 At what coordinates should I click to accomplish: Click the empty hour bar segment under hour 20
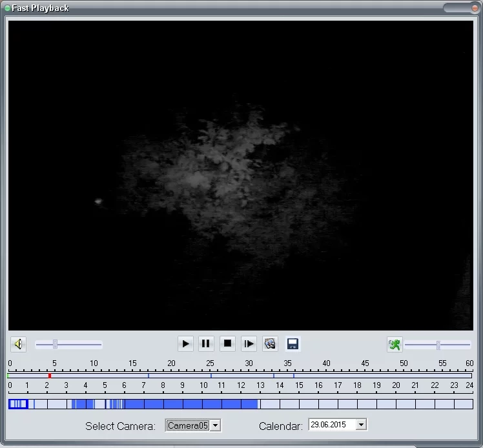[x=406, y=404]
